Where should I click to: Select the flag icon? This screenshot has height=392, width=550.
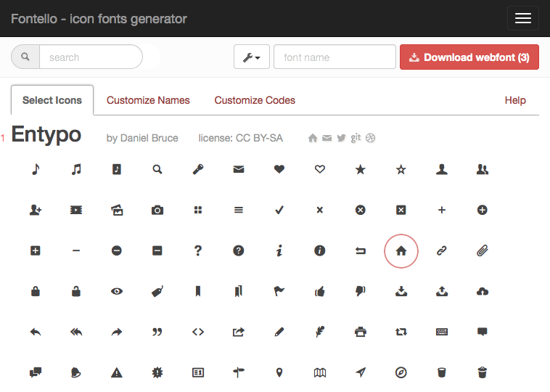279,291
